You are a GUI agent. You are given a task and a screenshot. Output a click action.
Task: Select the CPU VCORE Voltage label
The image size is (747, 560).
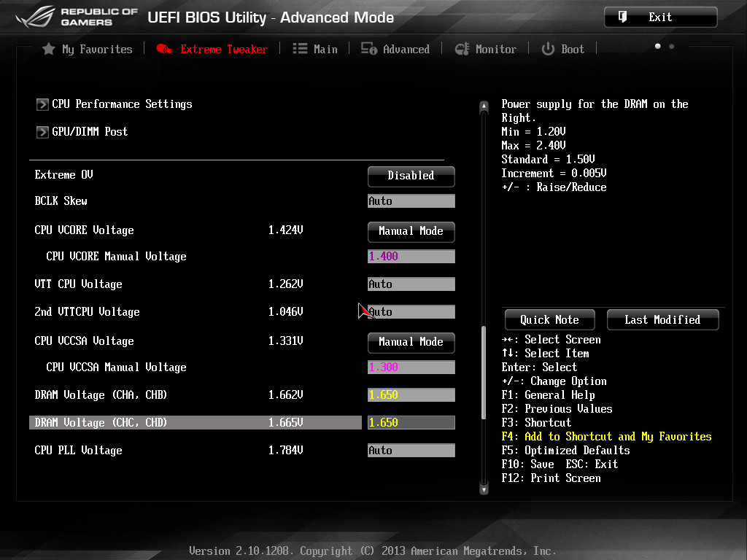85,230
